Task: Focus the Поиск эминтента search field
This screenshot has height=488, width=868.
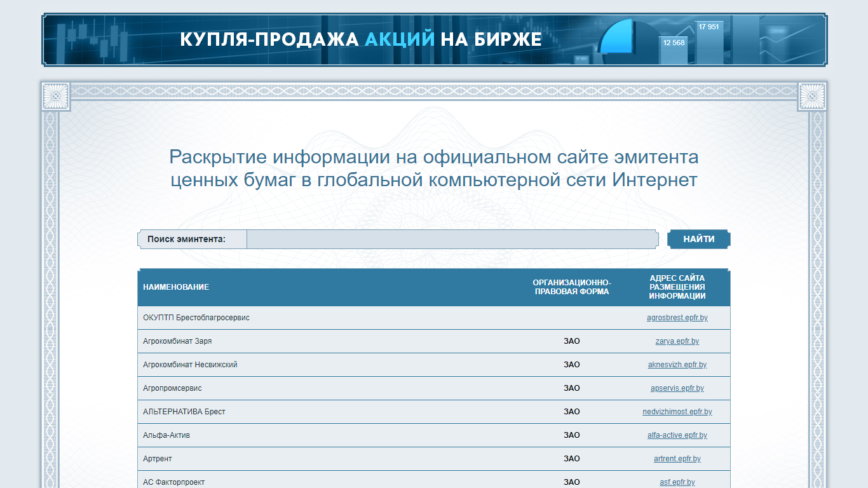Action: click(x=452, y=240)
